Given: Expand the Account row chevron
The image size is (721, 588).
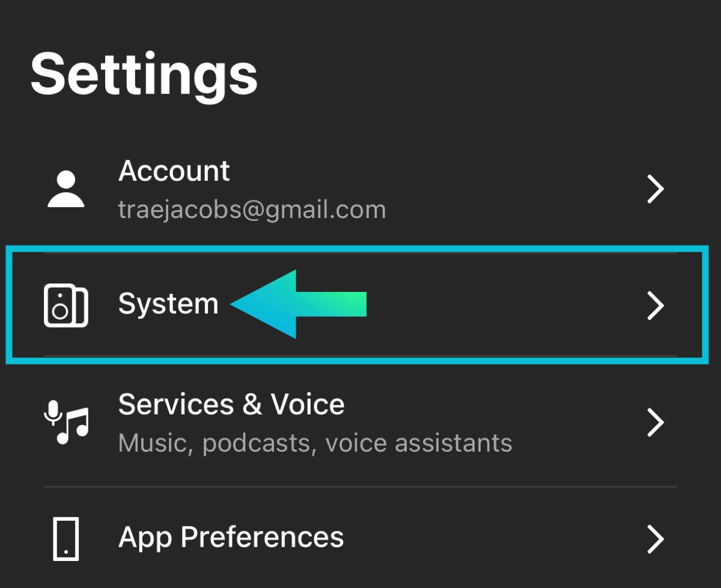Looking at the screenshot, I should click(x=655, y=190).
